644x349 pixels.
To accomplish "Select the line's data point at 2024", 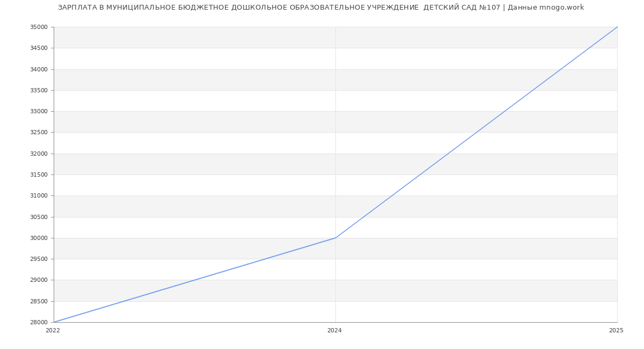I will tap(335, 238).
